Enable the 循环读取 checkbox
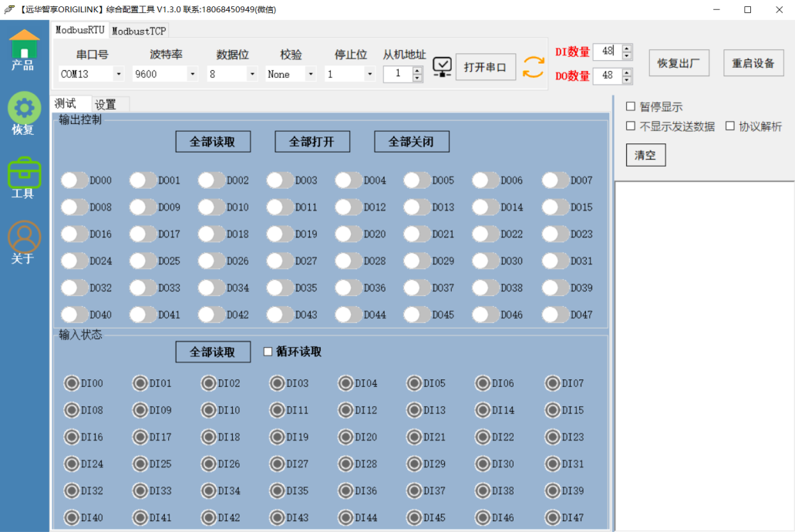The width and height of the screenshot is (795, 532). tap(268, 352)
